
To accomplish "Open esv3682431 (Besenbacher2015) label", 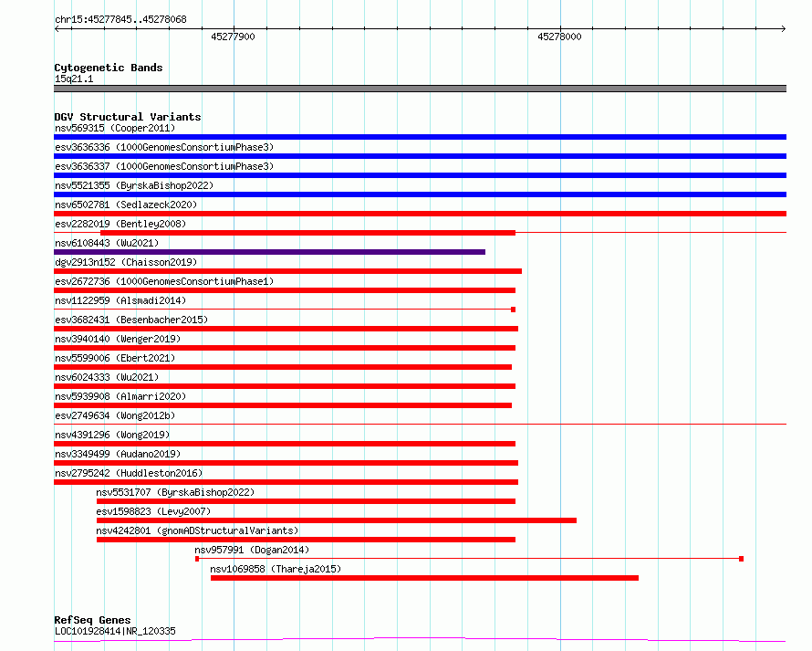I will pyautogui.click(x=131, y=320).
